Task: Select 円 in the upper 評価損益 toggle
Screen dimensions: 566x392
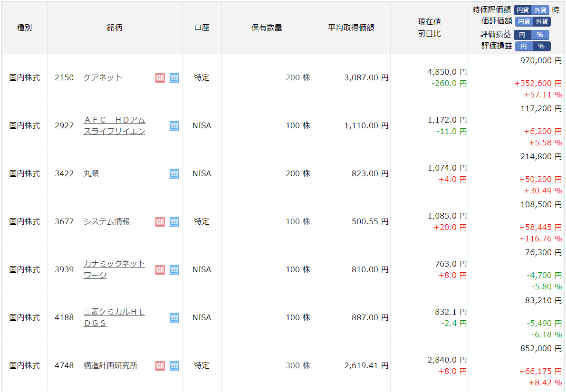Action: click(x=522, y=35)
